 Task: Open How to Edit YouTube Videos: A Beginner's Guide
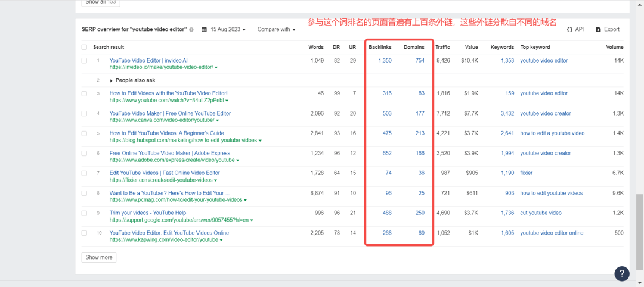[x=167, y=133]
